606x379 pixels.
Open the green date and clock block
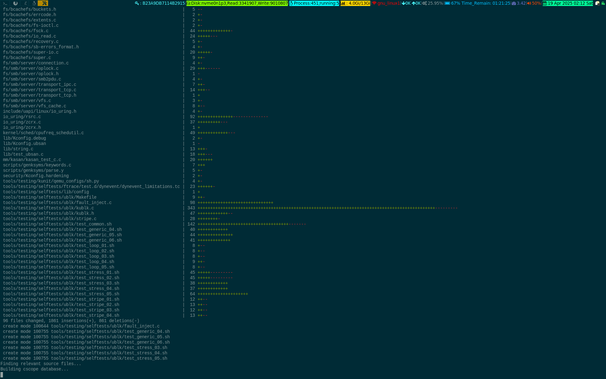click(568, 3)
